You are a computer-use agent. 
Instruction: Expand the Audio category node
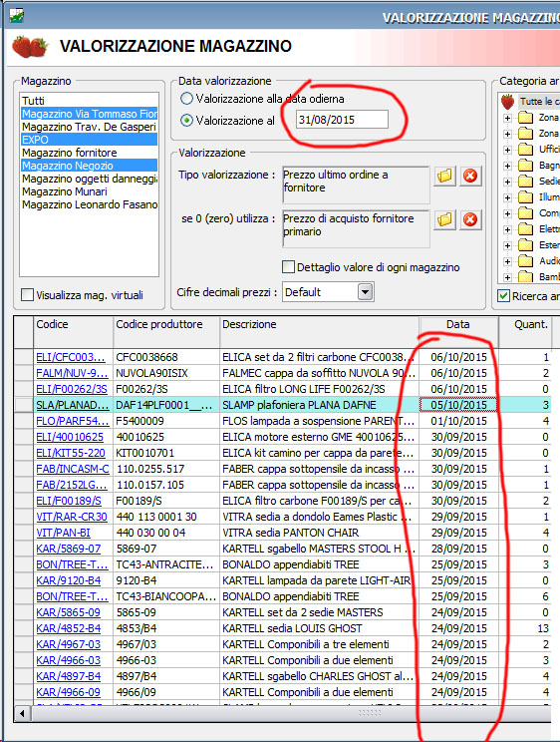(x=507, y=261)
